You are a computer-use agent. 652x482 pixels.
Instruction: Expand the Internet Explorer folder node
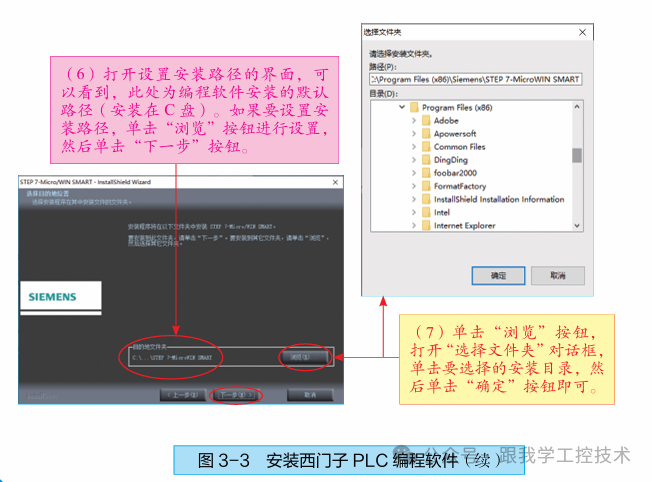414,226
